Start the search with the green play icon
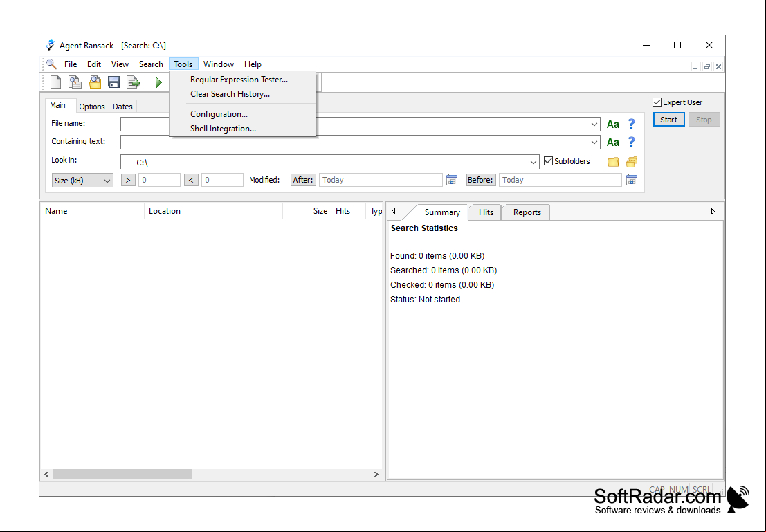The height and width of the screenshot is (532, 766). (158, 82)
